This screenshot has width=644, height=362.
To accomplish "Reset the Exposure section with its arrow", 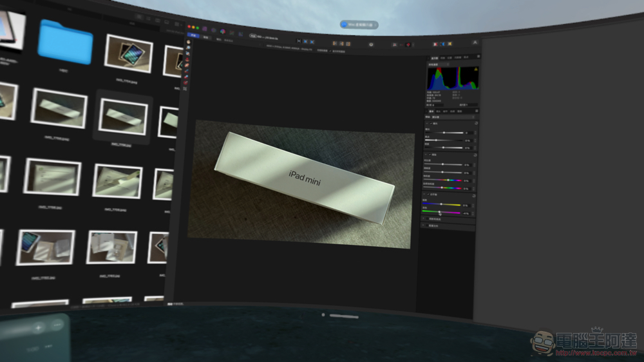I will point(476,123).
